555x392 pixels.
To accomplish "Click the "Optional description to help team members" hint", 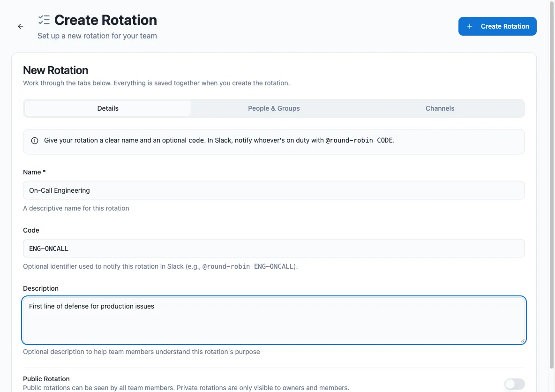I will 142,352.
